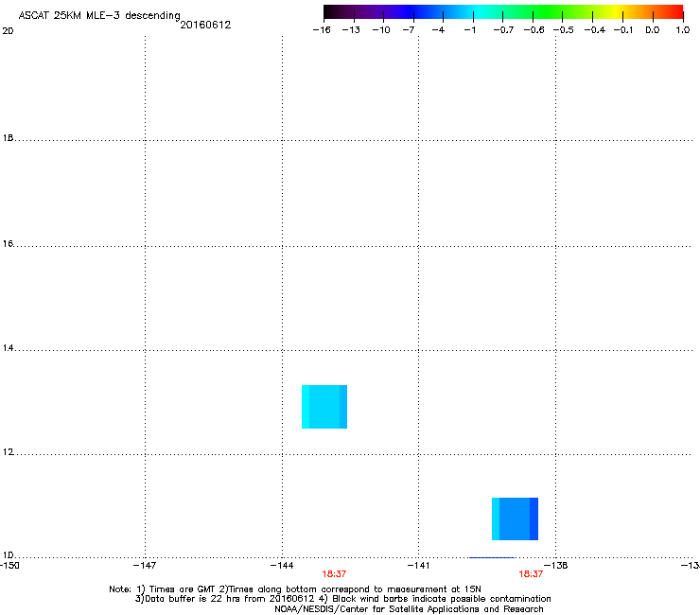Click the colorbar label '-0.4'
This screenshot has width=700, height=615.
pos(595,30)
